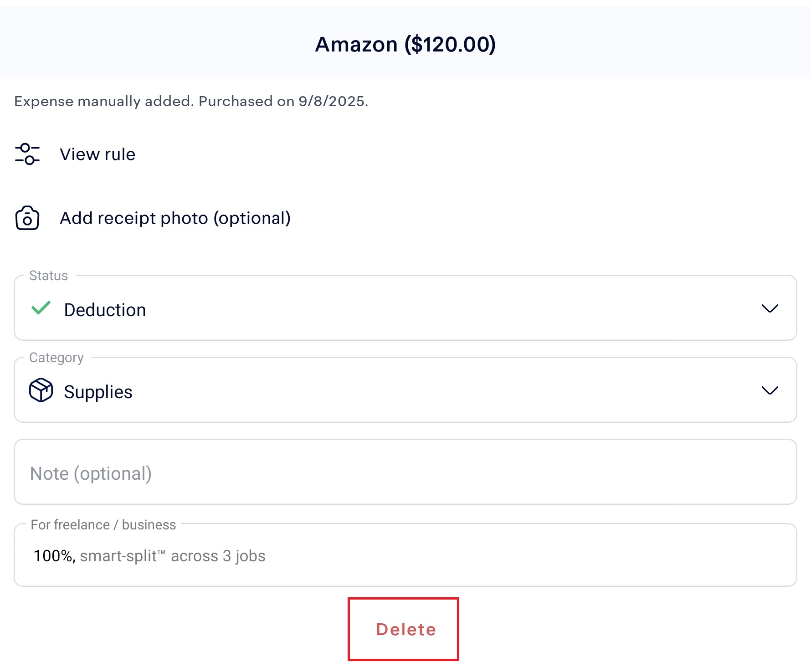The height and width of the screenshot is (672, 811).
Task: Click the smart-split across 3 jobs text
Action: pyautogui.click(x=173, y=556)
